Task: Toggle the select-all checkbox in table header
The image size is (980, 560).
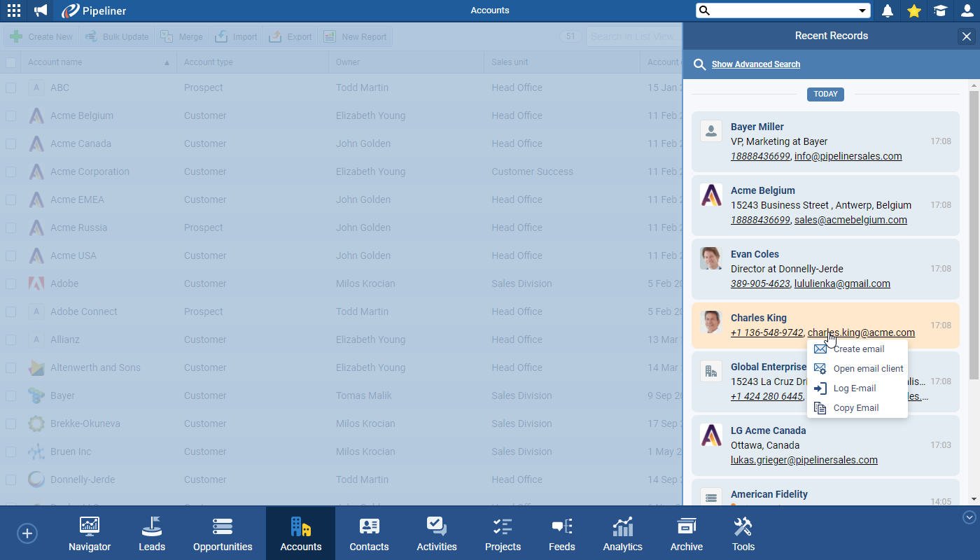Action: (11, 62)
